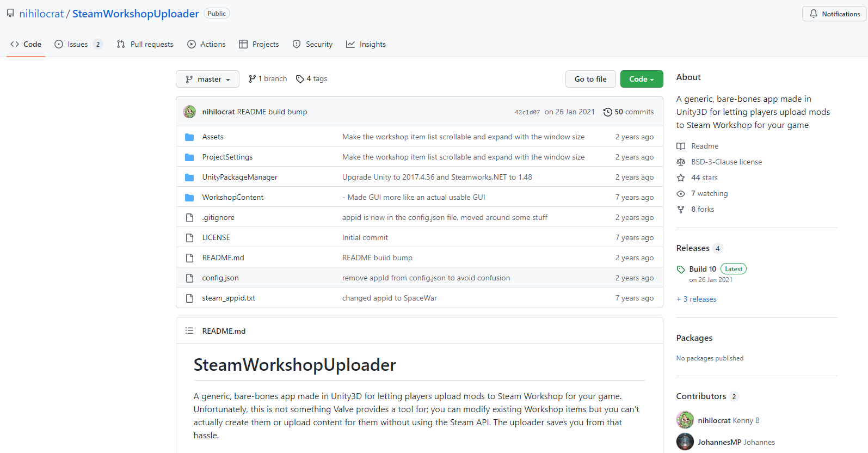Viewport: 868px width, 453px height.
Task: Click the SteamWorkshopUploader README heading
Action: 295,365
